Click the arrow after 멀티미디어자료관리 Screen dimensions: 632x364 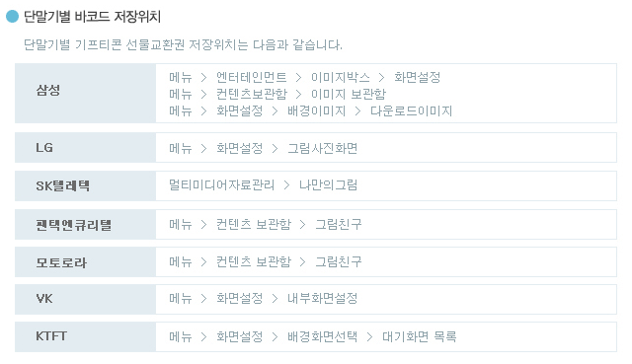[287, 185]
